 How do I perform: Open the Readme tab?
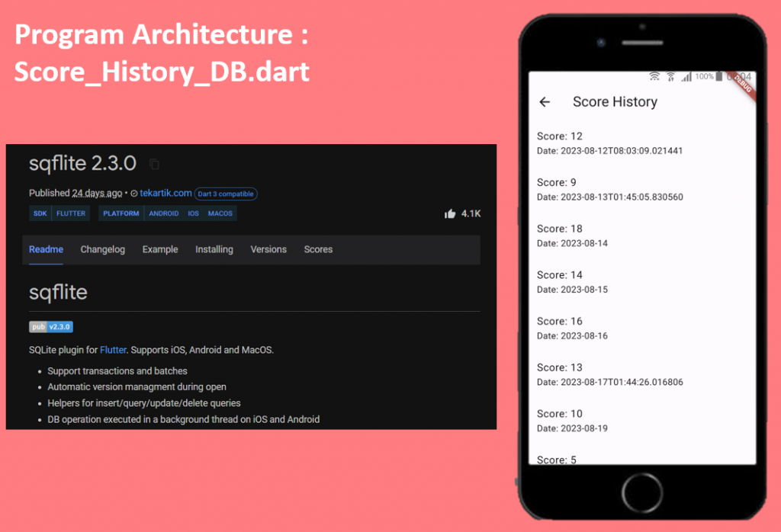point(46,249)
